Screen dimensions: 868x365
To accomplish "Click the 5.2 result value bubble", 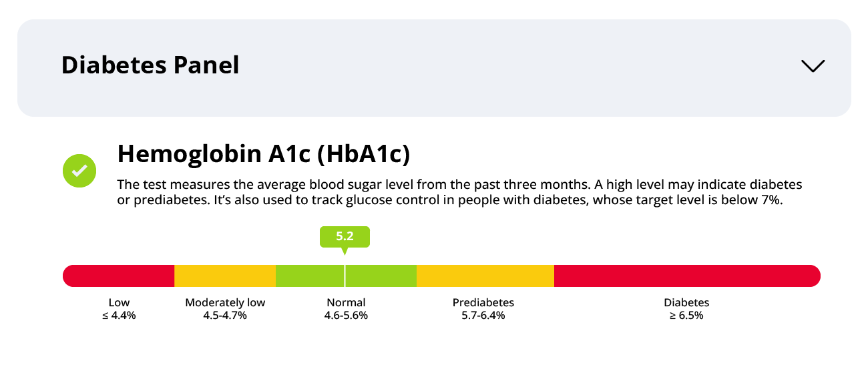I will coord(345,236).
